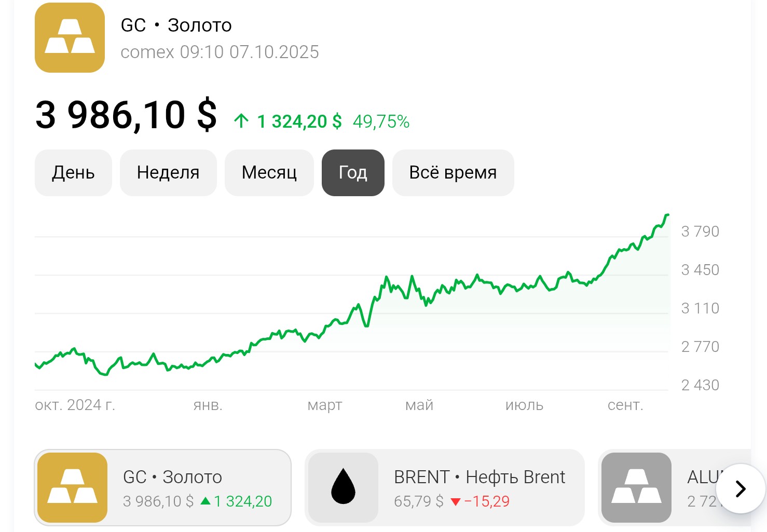This screenshot has height=532, width=767.
Task: Click the green up arrow beside price change
Action: 241,121
